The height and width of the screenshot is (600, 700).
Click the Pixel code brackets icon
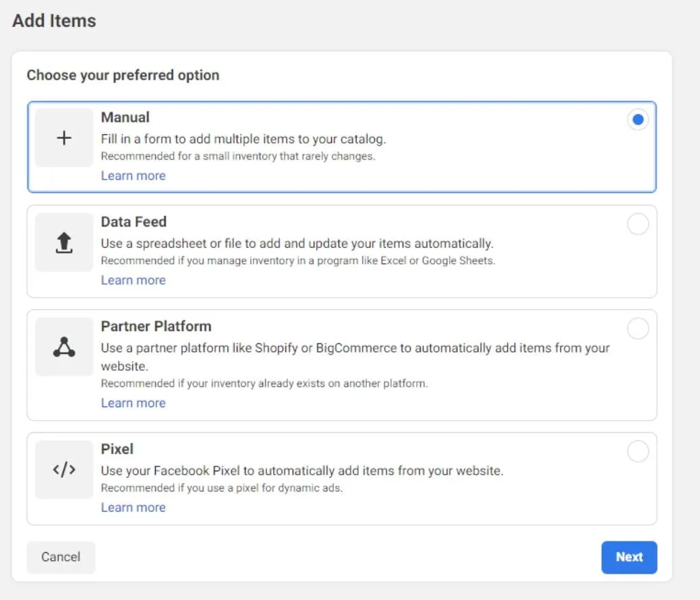(64, 470)
